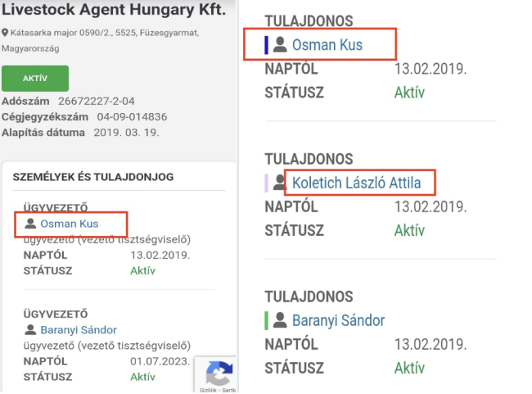Open Baranyi Sándor link under Ügyvezető

tap(79, 330)
